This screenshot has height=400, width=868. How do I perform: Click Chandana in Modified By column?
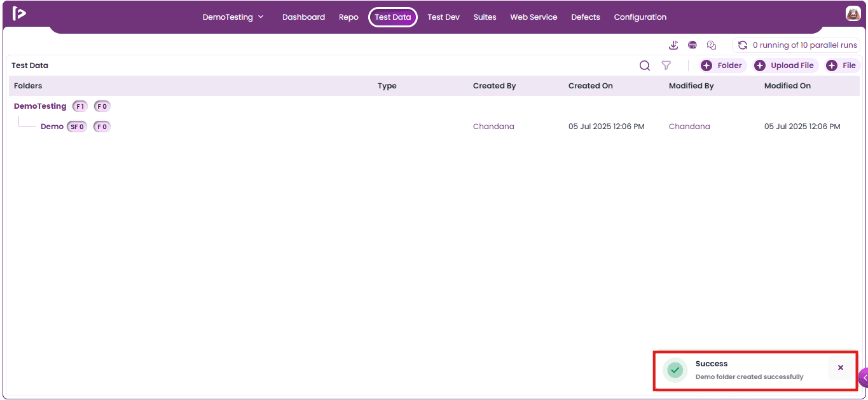[x=689, y=127]
